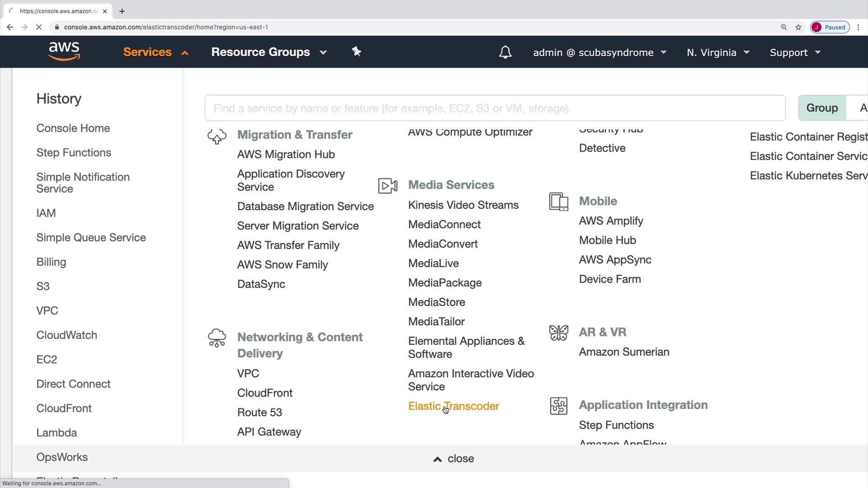Open Elastic Transcoder service link
Image resolution: width=868 pixels, height=488 pixels.
453,406
